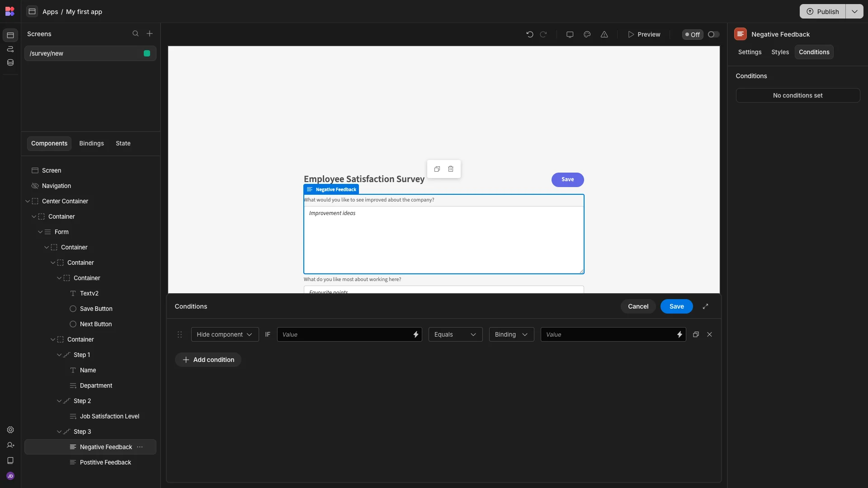The width and height of the screenshot is (868, 488).
Task: Click the purple Save button on canvas
Action: tap(567, 180)
